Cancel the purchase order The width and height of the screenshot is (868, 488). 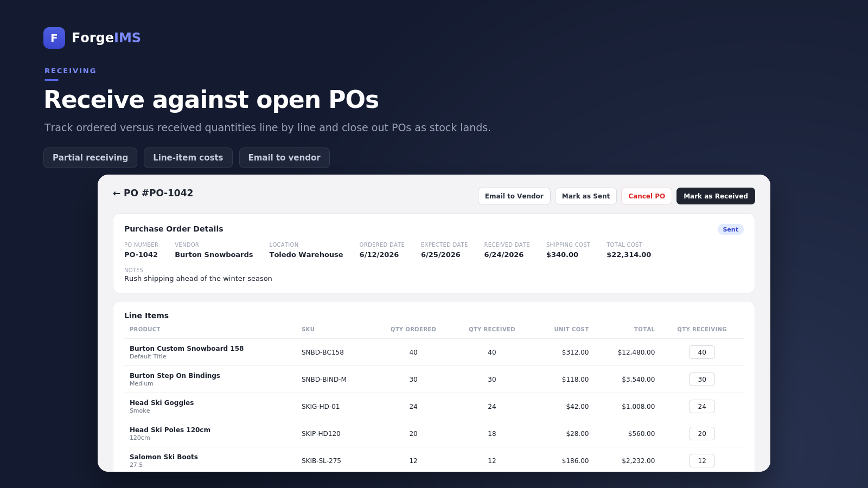646,196
